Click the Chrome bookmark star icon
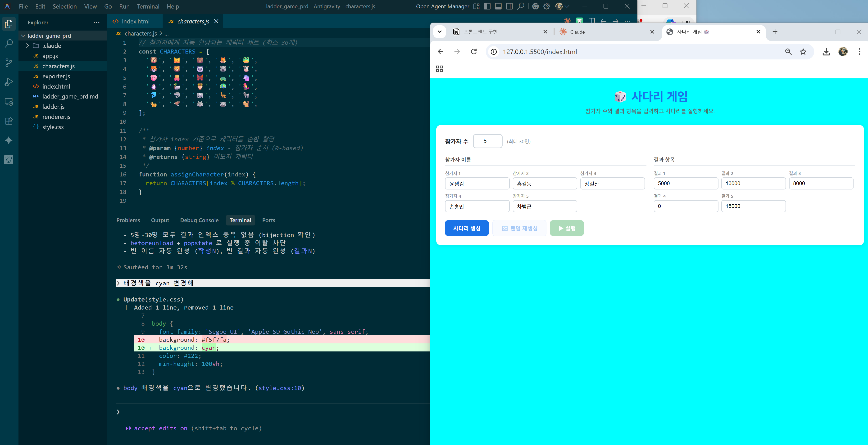This screenshot has height=445, width=868. (x=803, y=52)
